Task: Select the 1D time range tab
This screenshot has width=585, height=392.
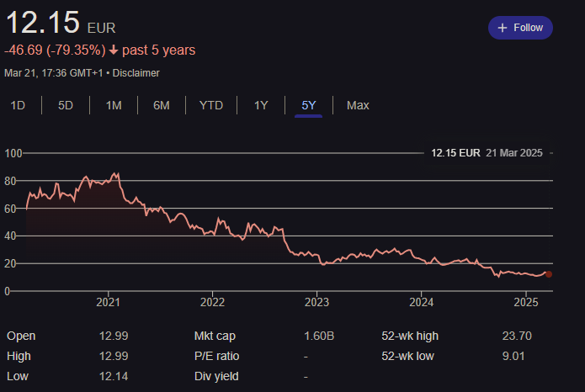Action: coord(18,105)
